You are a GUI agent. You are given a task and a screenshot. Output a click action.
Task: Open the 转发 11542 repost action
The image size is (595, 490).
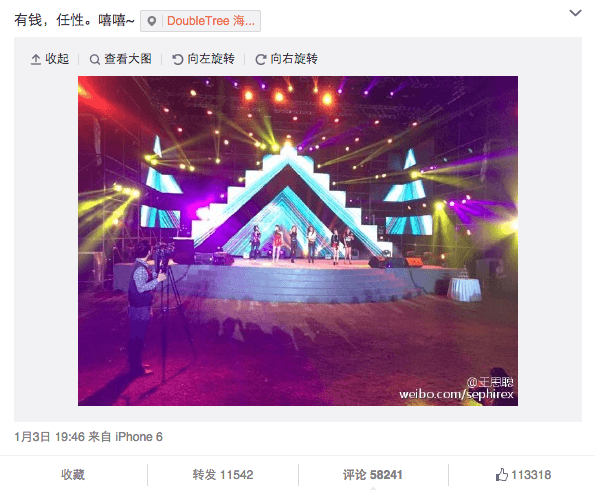pyautogui.click(x=223, y=474)
